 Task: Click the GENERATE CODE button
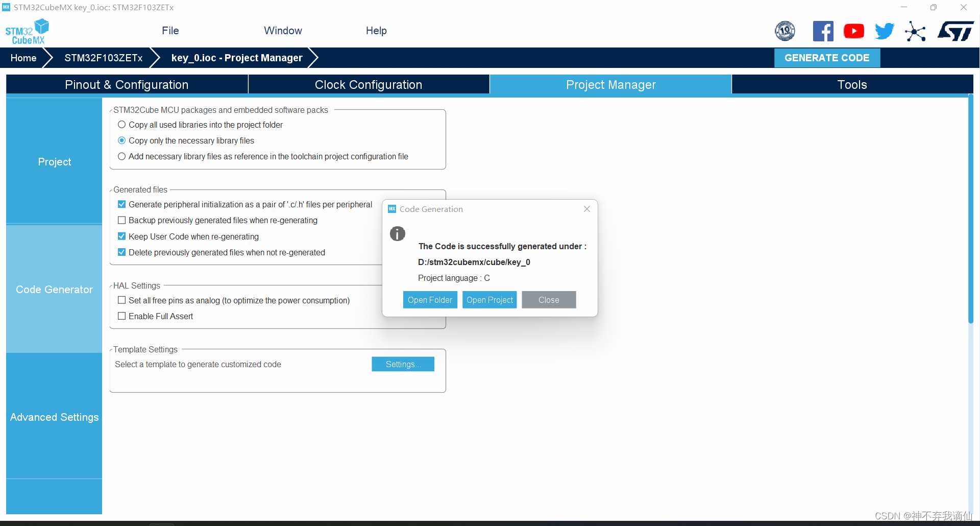tap(827, 58)
